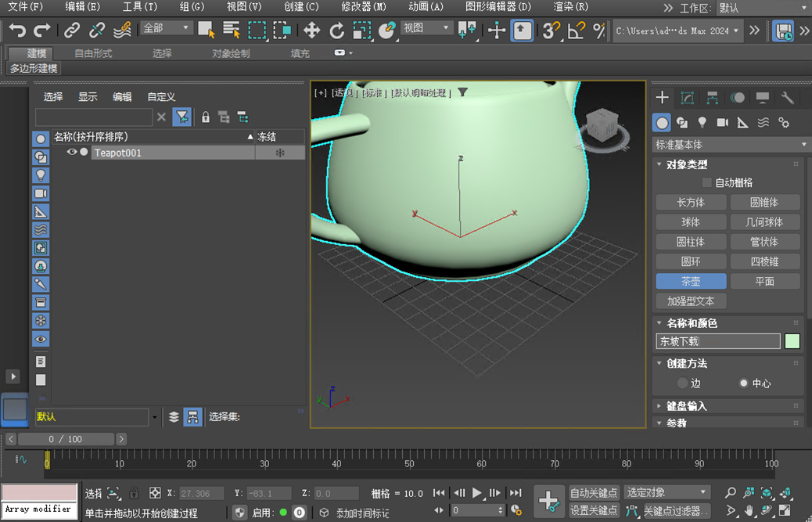
Task: Toggle visibility eye of Teapot001
Action: (72, 153)
